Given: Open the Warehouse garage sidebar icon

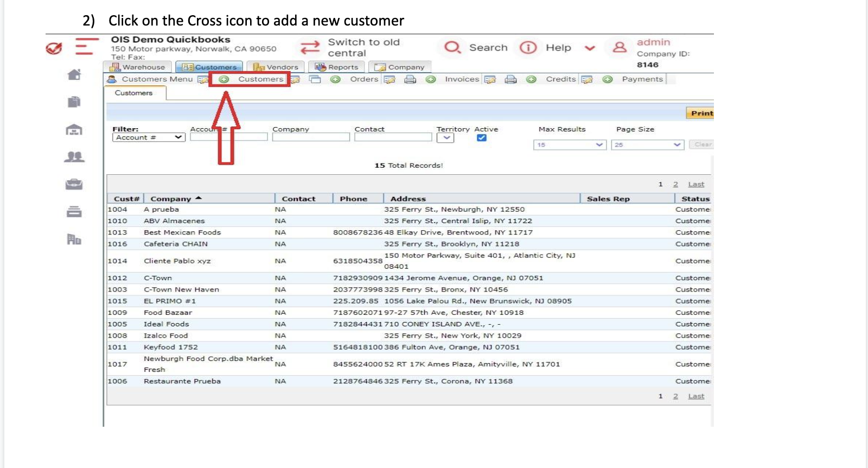Looking at the screenshot, I should (x=74, y=129).
